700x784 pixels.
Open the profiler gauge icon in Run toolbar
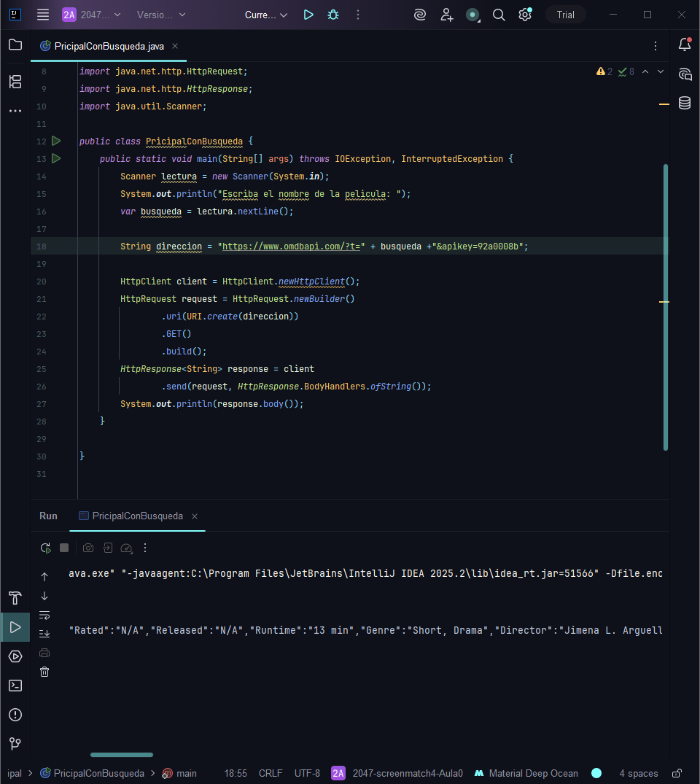[126, 548]
